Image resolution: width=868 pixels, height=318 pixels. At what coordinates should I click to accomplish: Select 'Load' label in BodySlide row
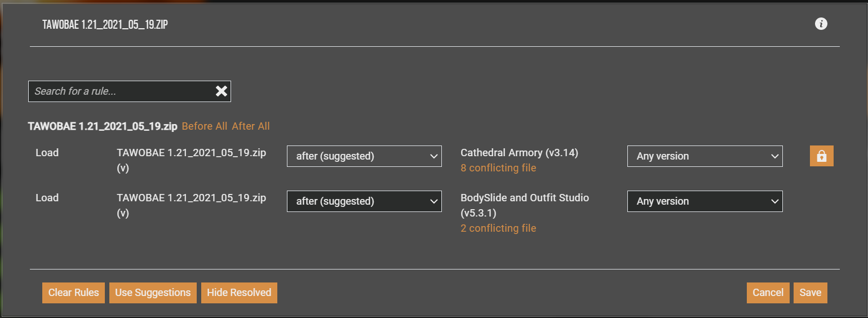pyautogui.click(x=47, y=198)
